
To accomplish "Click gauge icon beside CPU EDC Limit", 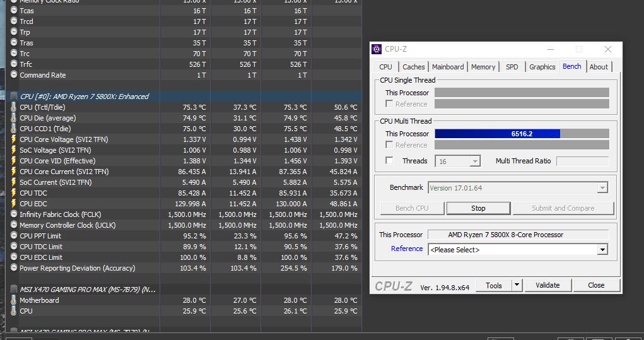I will (x=13, y=257).
